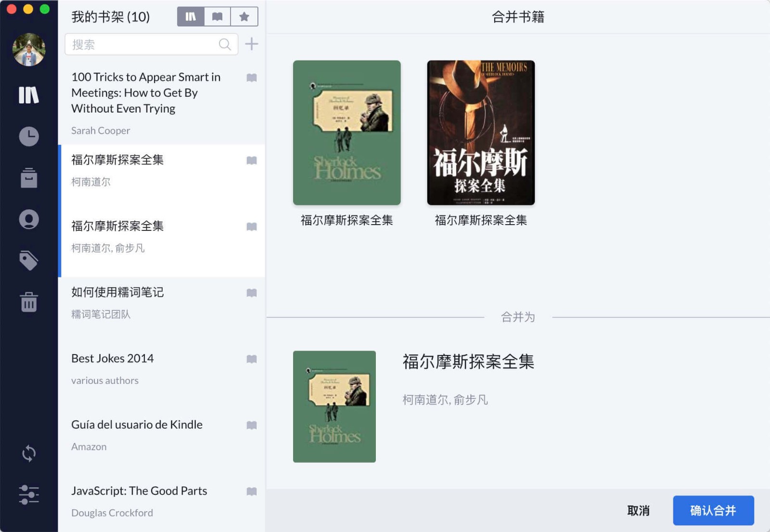This screenshot has width=770, height=532.
Task: Click the 确认合并 confirm merge button
Action: click(713, 510)
